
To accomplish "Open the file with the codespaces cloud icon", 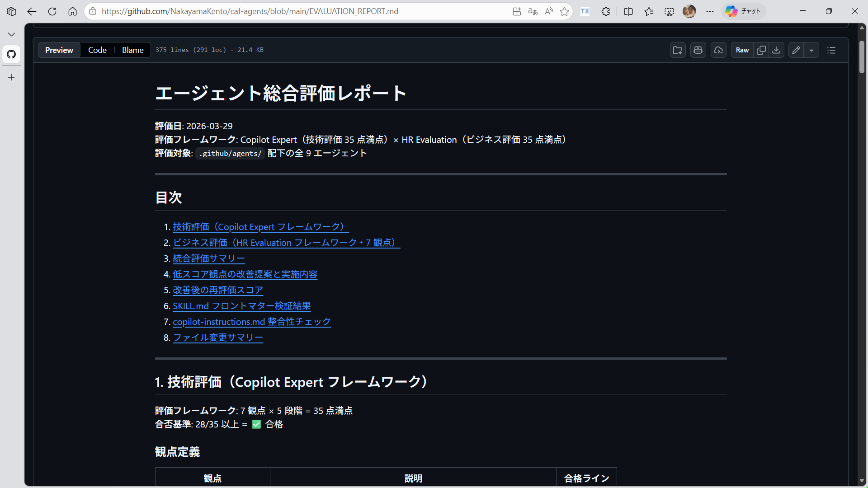I will (x=718, y=50).
